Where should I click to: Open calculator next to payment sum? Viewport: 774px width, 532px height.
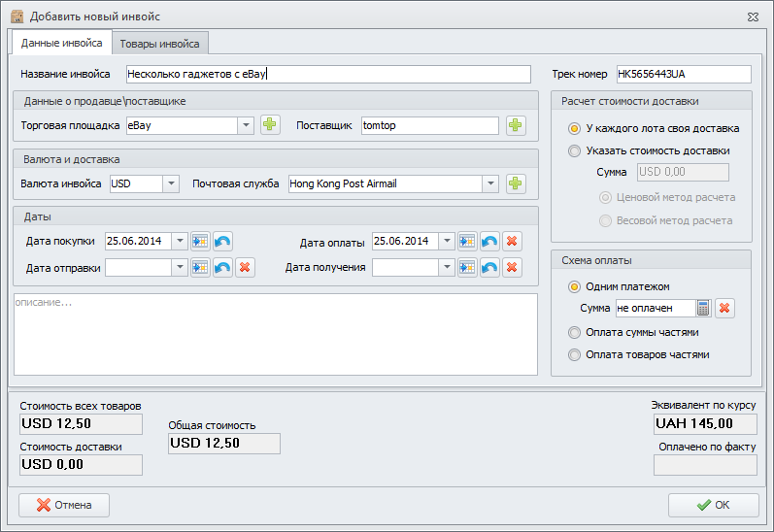[x=704, y=308]
